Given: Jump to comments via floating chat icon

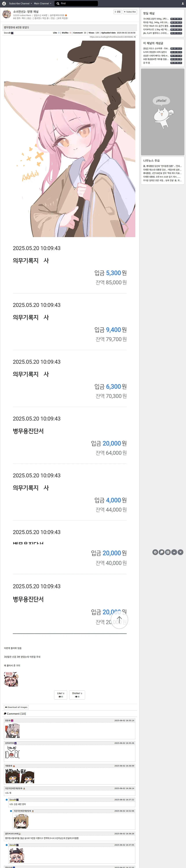Looking at the screenshot, I should pos(161,552).
